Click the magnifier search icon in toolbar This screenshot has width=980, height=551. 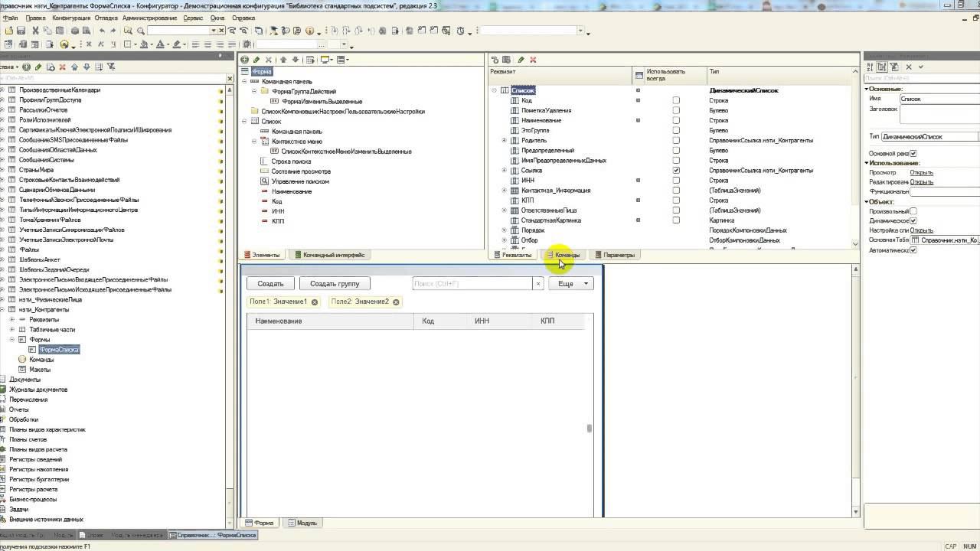point(141,31)
